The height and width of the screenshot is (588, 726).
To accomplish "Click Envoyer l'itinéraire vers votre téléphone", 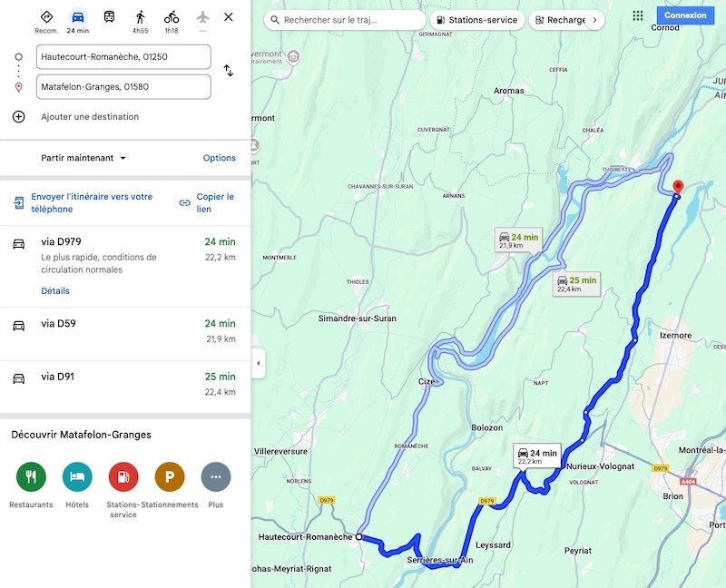I will [x=92, y=202].
